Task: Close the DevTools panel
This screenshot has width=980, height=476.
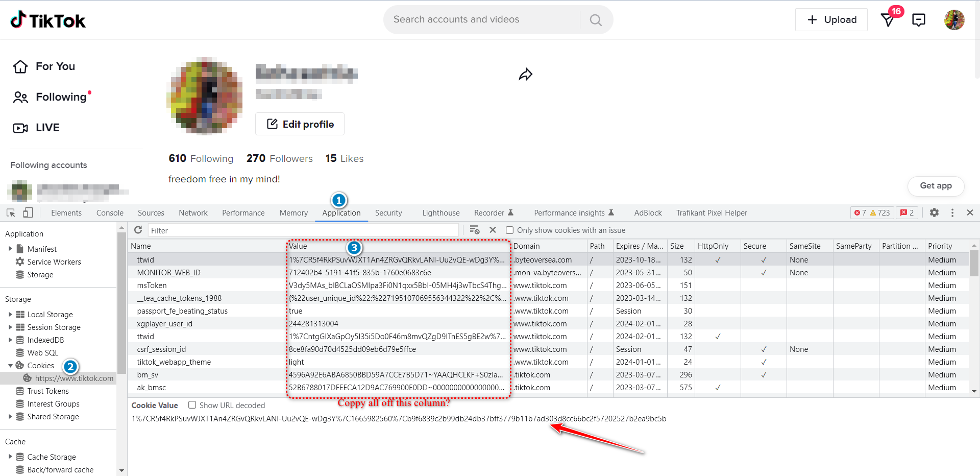Action: tap(970, 212)
